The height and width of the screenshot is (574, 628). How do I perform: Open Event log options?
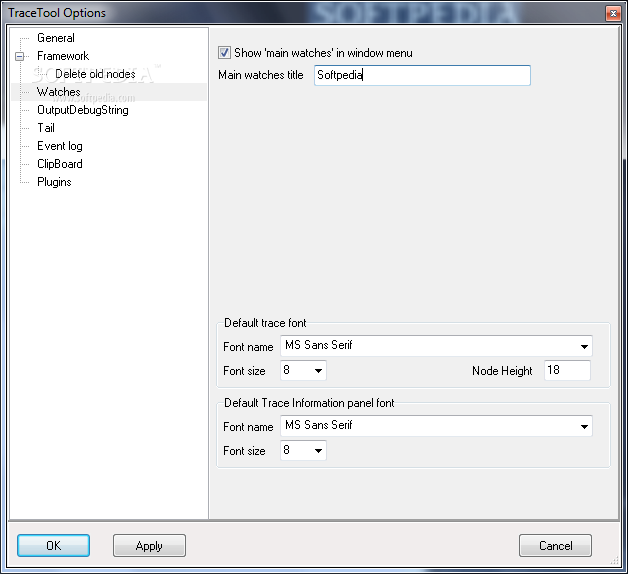[60, 146]
